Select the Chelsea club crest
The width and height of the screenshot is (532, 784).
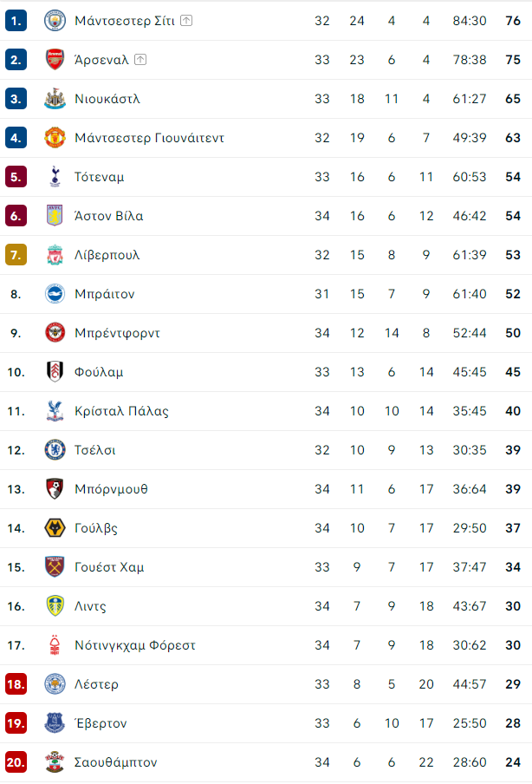coord(55,449)
